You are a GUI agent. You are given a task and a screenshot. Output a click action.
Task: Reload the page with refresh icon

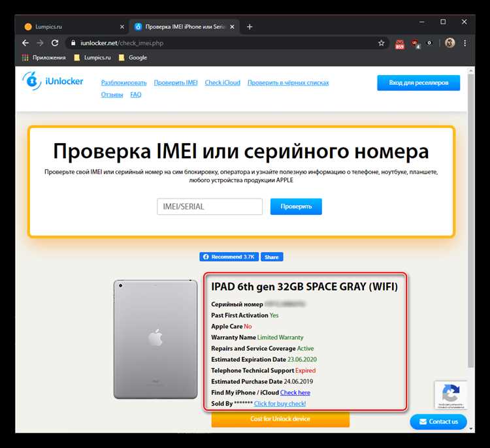pyautogui.click(x=55, y=43)
